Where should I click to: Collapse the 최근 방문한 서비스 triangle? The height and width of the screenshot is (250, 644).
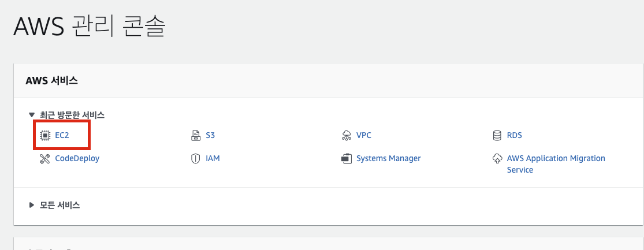coord(32,115)
